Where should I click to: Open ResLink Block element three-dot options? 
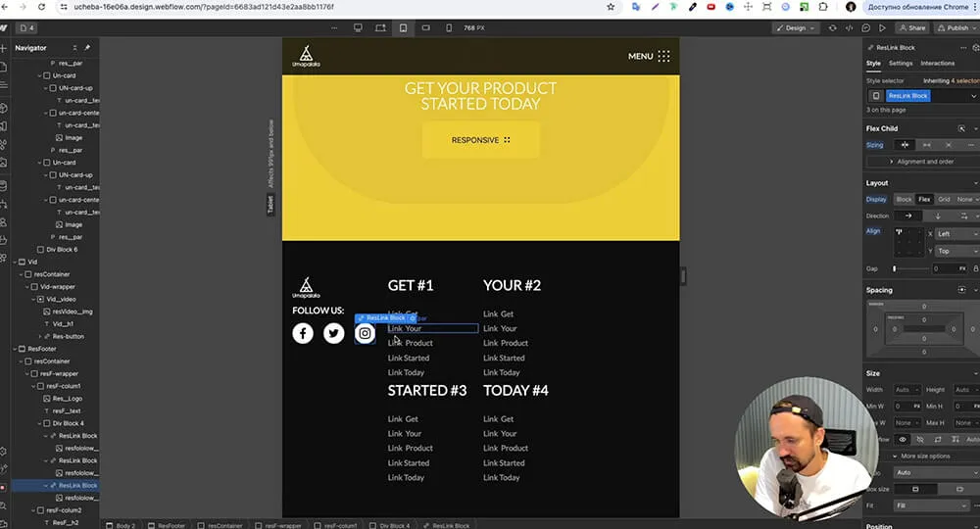coord(963,47)
